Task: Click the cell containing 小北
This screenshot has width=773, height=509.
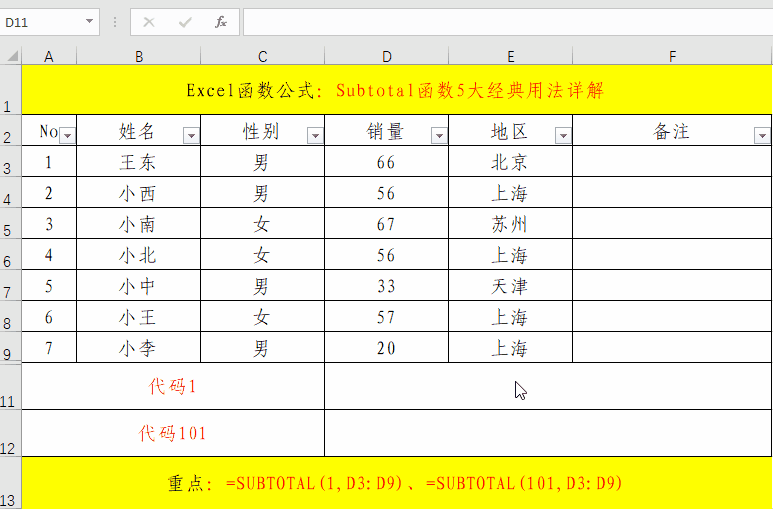Action: 139,254
